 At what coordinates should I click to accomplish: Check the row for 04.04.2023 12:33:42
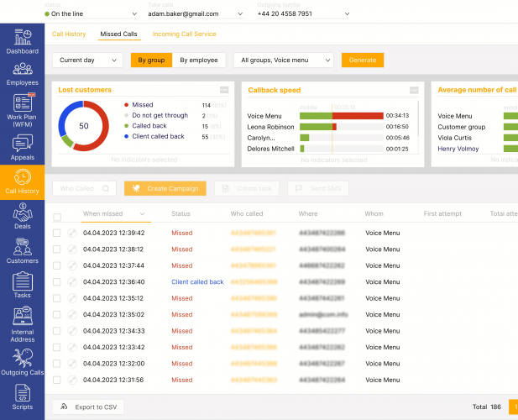[57, 347]
